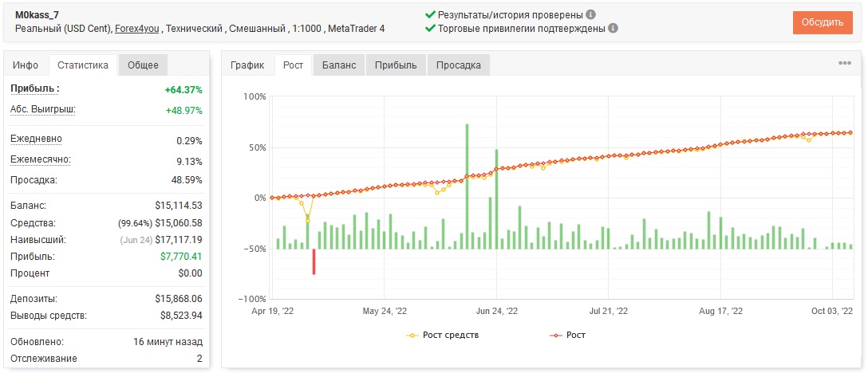The width and height of the screenshot is (868, 373).
Task: Click info icon beside Результаты/история проверены
Action: (591, 15)
